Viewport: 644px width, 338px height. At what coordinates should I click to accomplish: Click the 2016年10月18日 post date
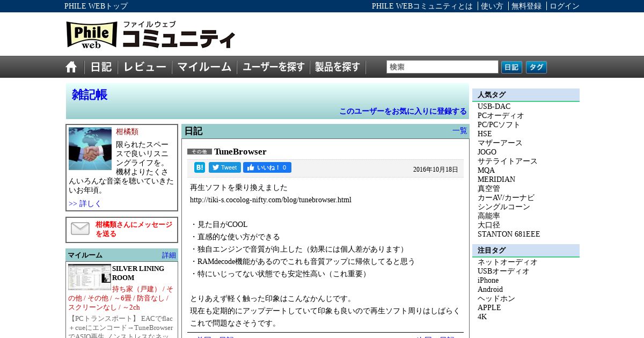436,170
